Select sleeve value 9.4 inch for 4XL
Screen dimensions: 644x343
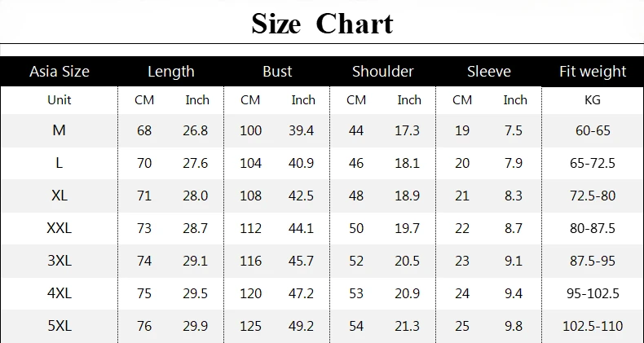click(x=514, y=293)
